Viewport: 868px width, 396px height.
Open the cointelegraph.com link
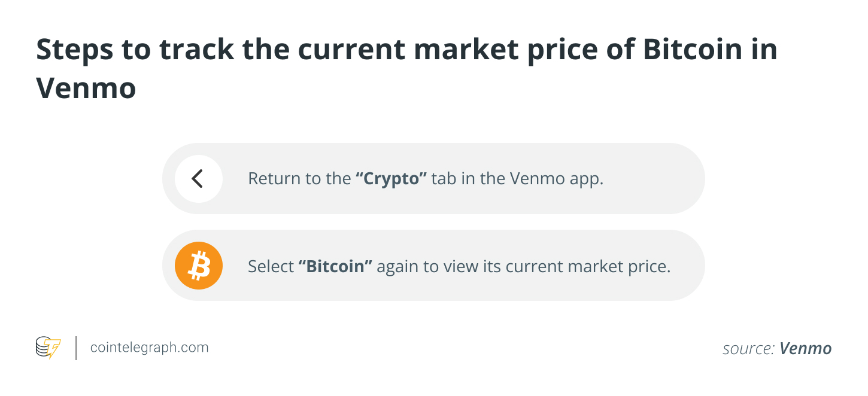tap(149, 348)
